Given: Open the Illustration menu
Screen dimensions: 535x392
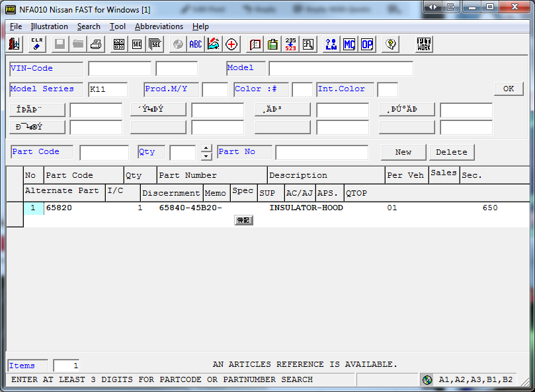Looking at the screenshot, I should point(49,26).
